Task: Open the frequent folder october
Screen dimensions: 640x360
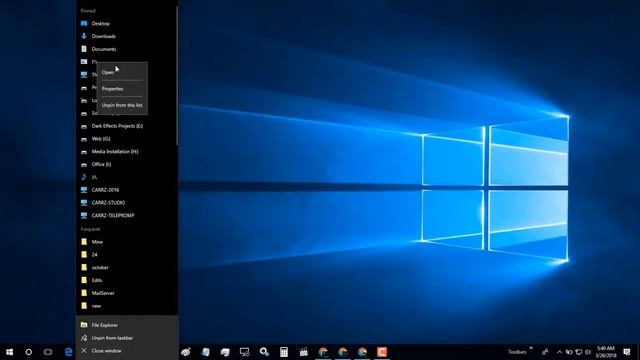Action: [x=127, y=267]
